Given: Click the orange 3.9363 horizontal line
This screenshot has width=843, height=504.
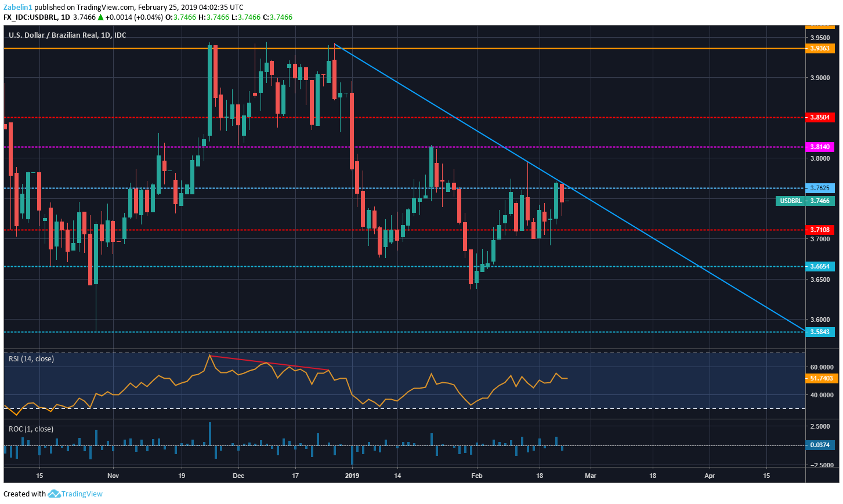Looking at the screenshot, I should pos(404,48).
